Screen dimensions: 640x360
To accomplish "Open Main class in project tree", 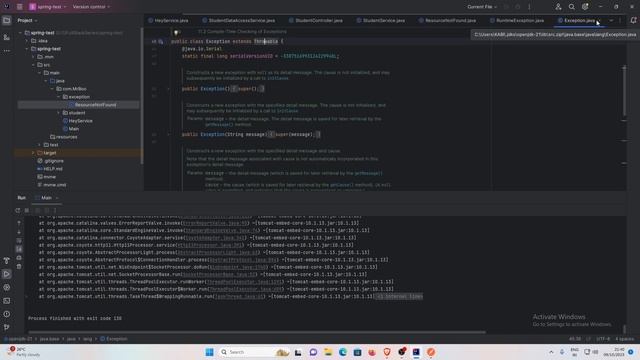I will click(71, 129).
